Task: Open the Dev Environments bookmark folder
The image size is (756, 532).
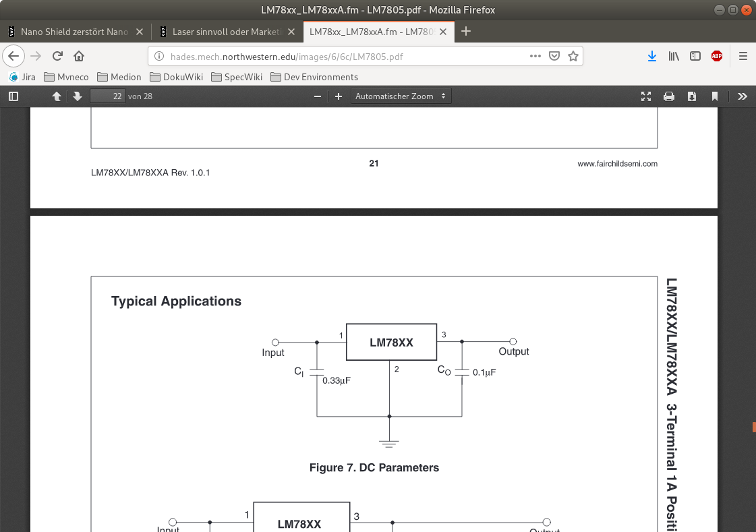Action: point(314,77)
